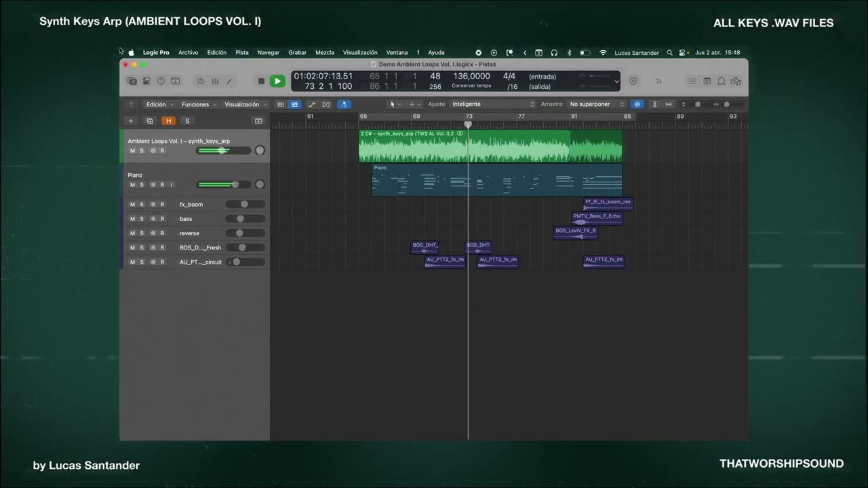Viewport: 868px width, 488px height.
Task: Open the Arrastre No superponer dropdown
Action: 597,104
